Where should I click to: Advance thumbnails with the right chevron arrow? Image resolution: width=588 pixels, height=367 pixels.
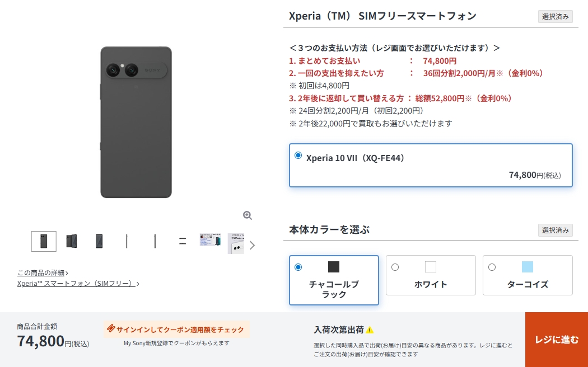(x=253, y=245)
